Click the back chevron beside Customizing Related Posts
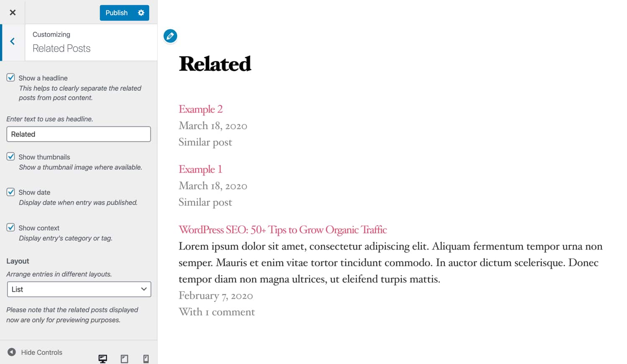Image resolution: width=627 pixels, height=364 pixels. (x=13, y=42)
